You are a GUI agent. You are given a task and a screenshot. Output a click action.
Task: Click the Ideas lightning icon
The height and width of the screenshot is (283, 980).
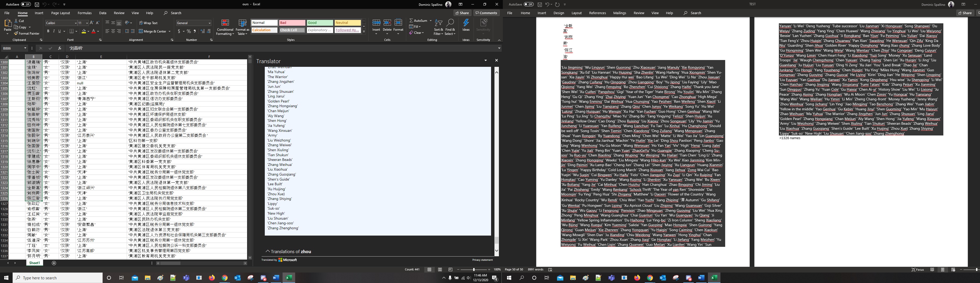[466, 25]
